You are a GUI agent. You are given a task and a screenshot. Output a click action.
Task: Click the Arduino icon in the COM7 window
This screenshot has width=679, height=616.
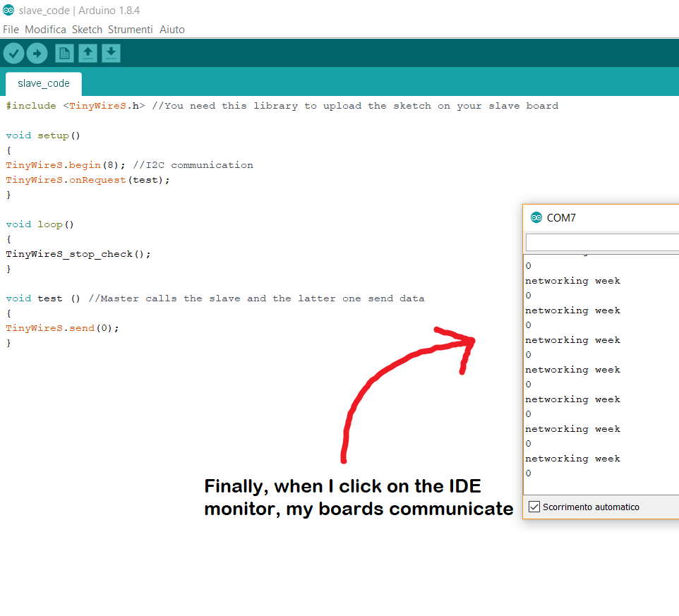[536, 218]
